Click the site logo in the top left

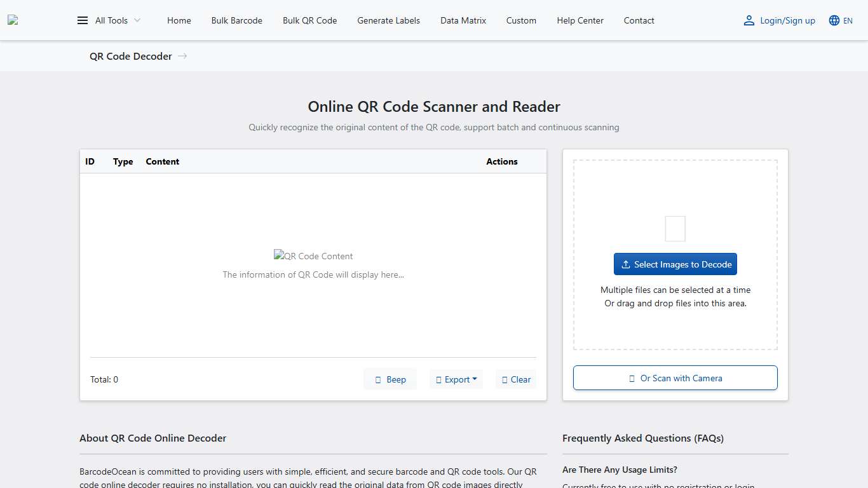pyautogui.click(x=13, y=20)
